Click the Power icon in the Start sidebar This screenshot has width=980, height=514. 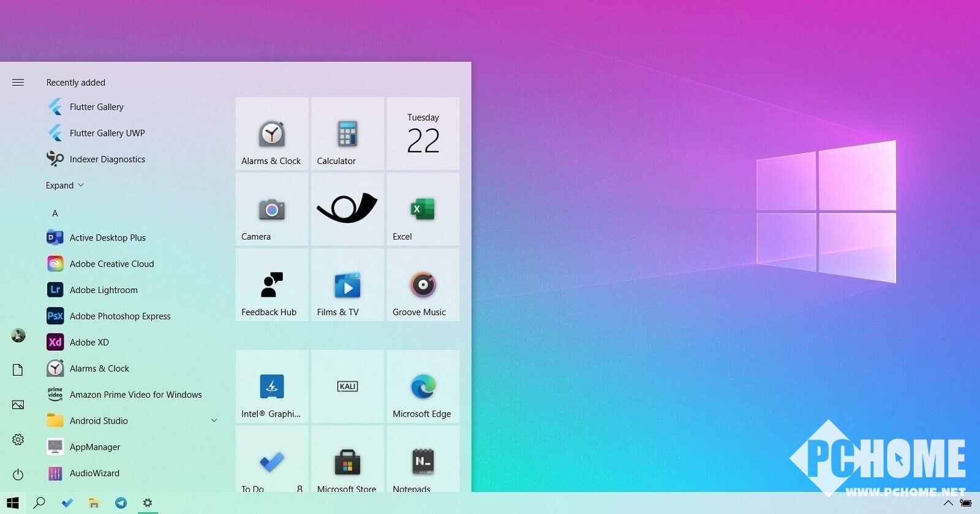18,474
